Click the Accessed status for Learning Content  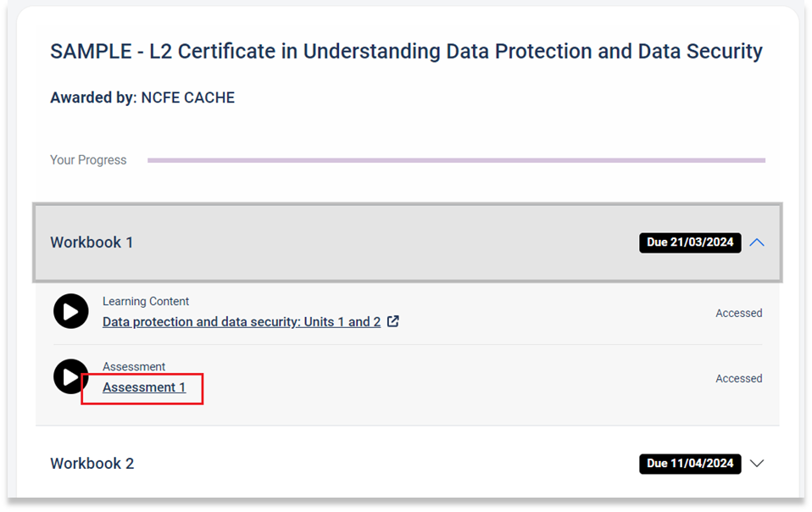(738, 313)
